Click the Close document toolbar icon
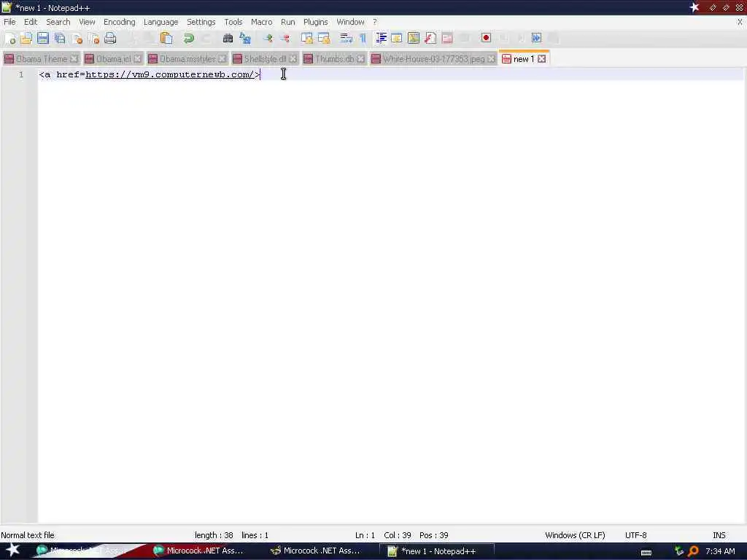 pyautogui.click(x=77, y=38)
